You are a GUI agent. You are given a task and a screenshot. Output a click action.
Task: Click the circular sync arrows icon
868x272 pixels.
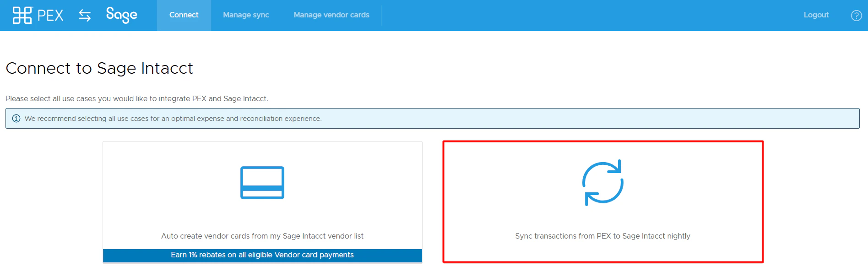coord(603,183)
